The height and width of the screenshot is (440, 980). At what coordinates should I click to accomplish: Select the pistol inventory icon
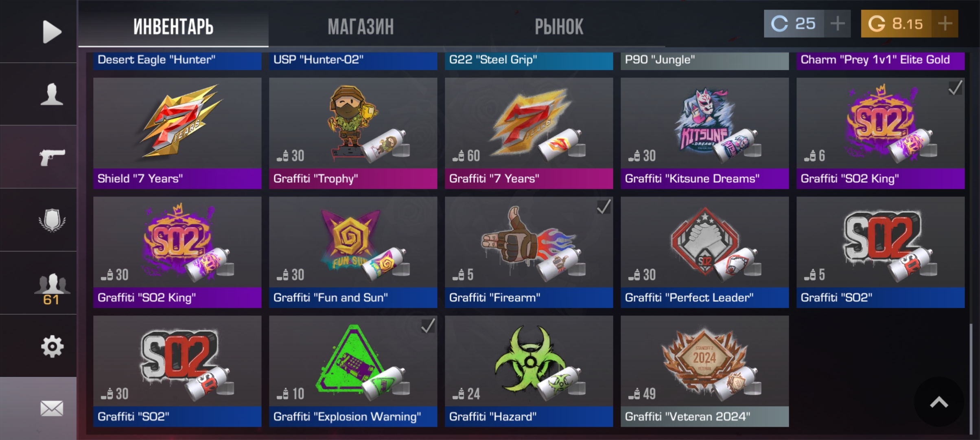click(52, 157)
